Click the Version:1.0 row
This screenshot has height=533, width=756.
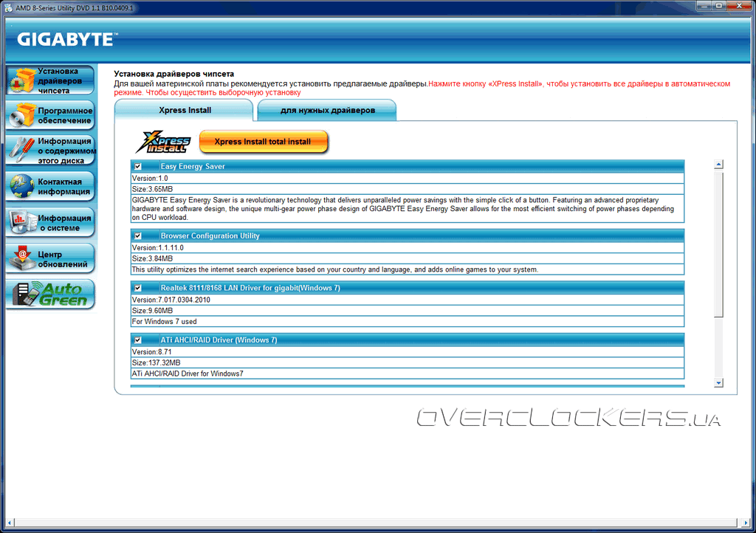pyautogui.click(x=408, y=179)
